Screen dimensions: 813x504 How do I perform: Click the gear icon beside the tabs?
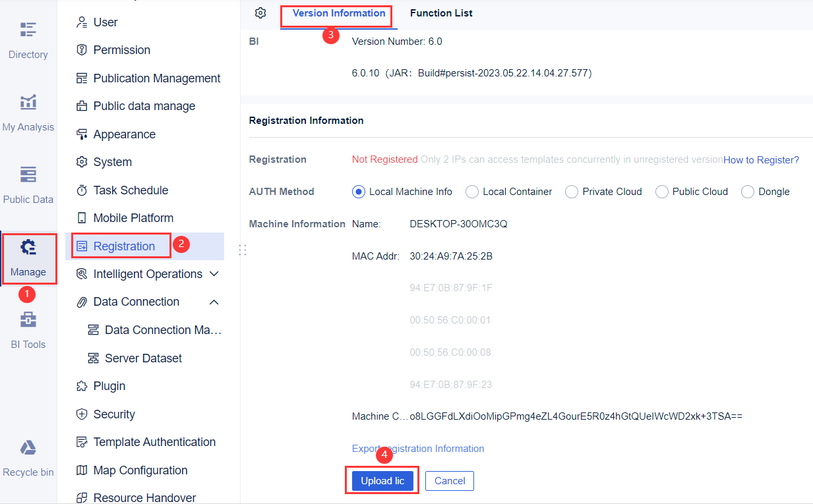point(260,13)
